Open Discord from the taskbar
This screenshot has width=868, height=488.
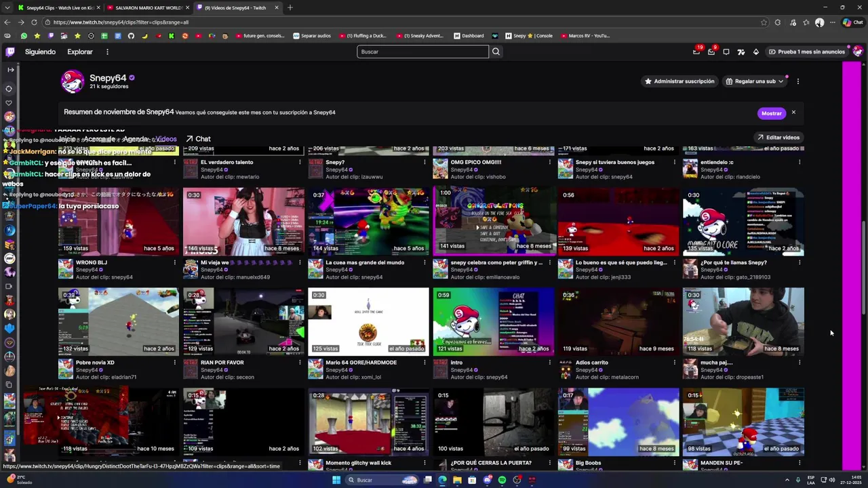click(x=487, y=480)
